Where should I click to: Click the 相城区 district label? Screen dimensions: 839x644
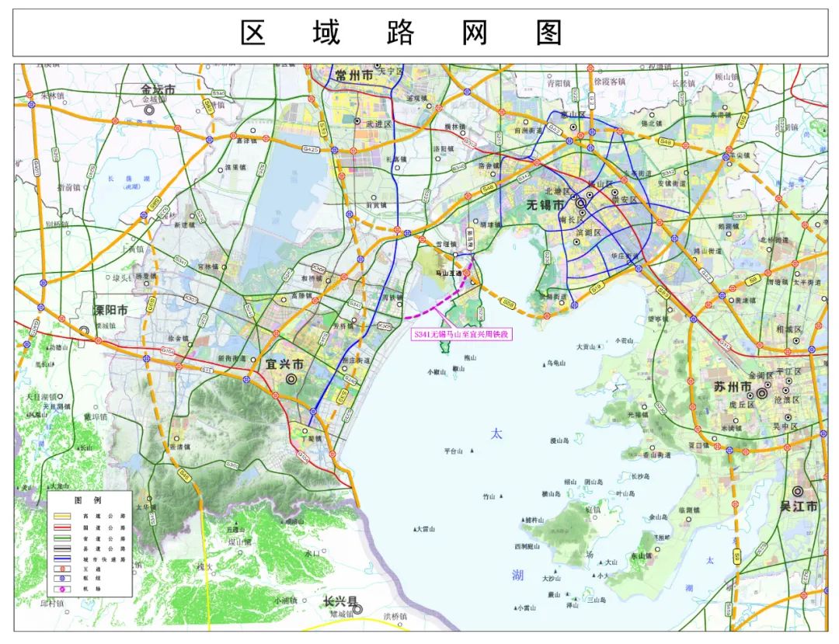[x=789, y=328]
